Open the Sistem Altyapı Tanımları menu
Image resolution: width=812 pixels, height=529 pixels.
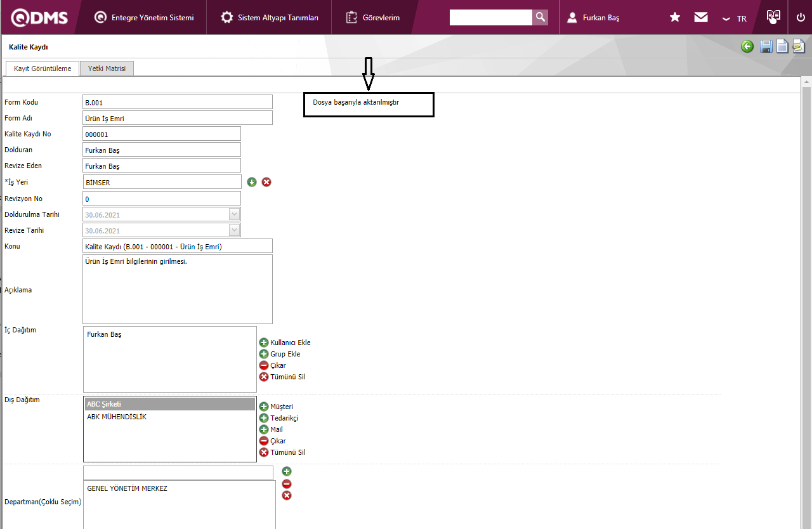[270, 17]
